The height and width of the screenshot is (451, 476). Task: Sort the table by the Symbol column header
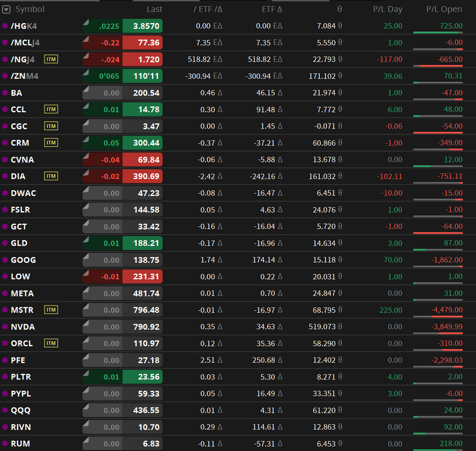tap(30, 10)
